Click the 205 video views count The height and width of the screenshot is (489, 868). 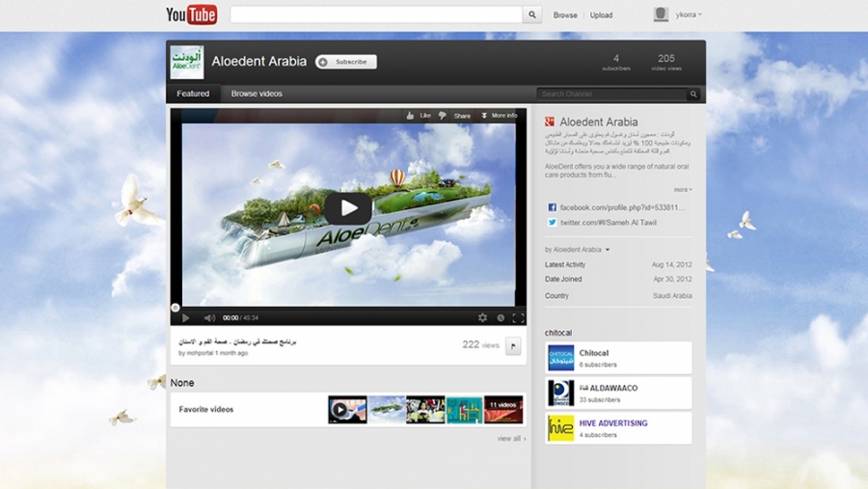tap(665, 62)
